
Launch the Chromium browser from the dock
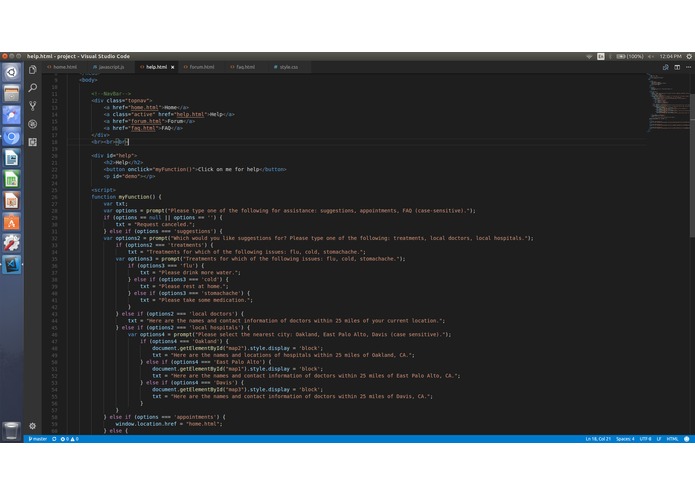click(x=12, y=137)
